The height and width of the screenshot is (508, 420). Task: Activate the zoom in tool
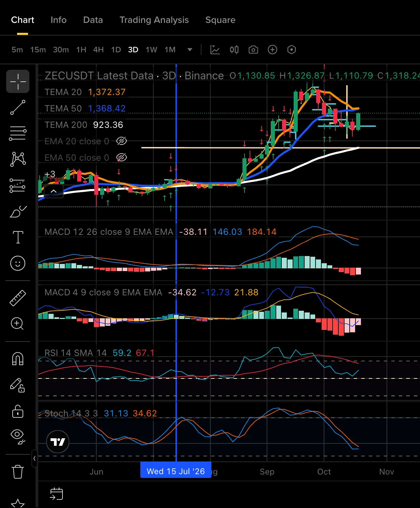pos(17,323)
